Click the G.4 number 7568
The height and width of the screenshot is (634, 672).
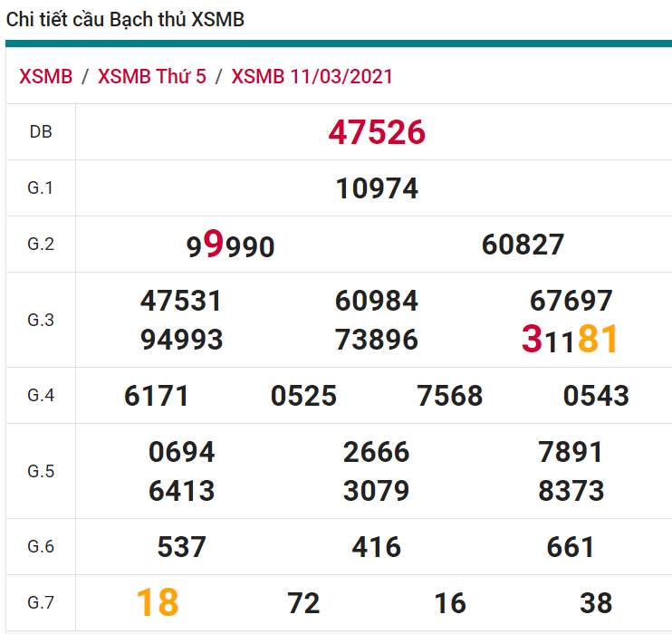[450, 396]
